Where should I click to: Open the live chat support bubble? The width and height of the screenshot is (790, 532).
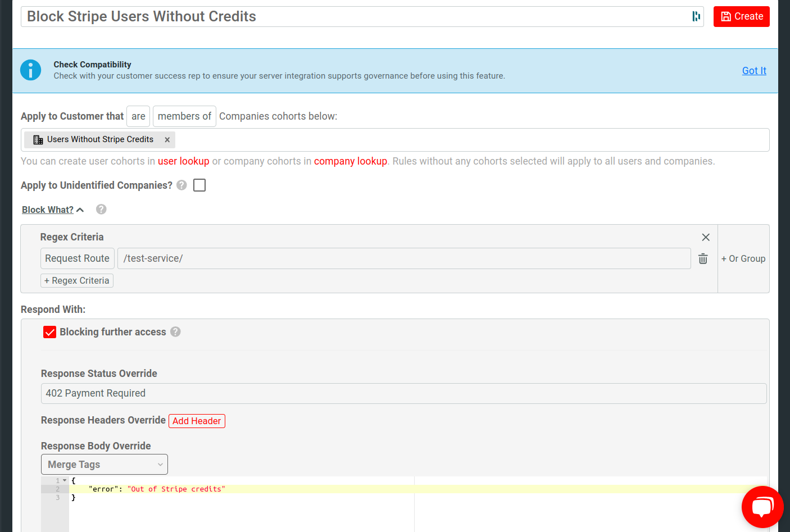(762, 507)
